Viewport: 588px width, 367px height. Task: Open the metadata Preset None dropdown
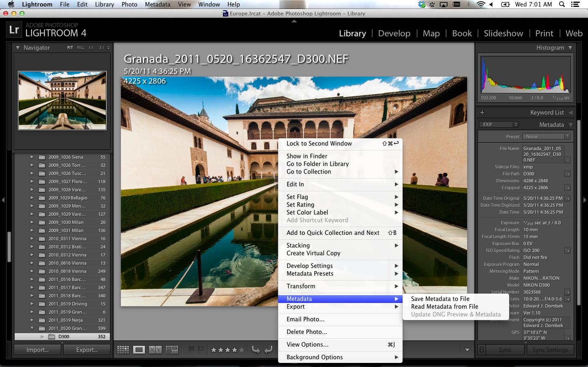pos(548,136)
